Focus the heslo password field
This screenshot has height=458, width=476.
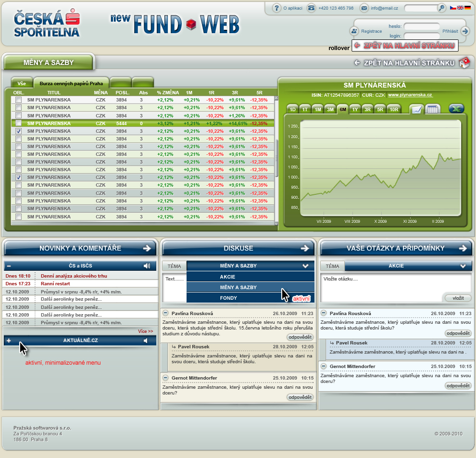(422, 26)
